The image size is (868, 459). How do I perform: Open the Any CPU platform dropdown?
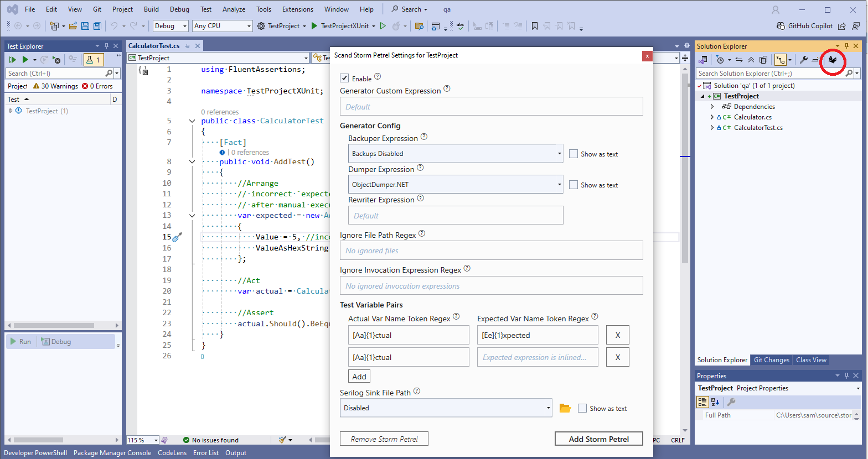[x=223, y=26]
